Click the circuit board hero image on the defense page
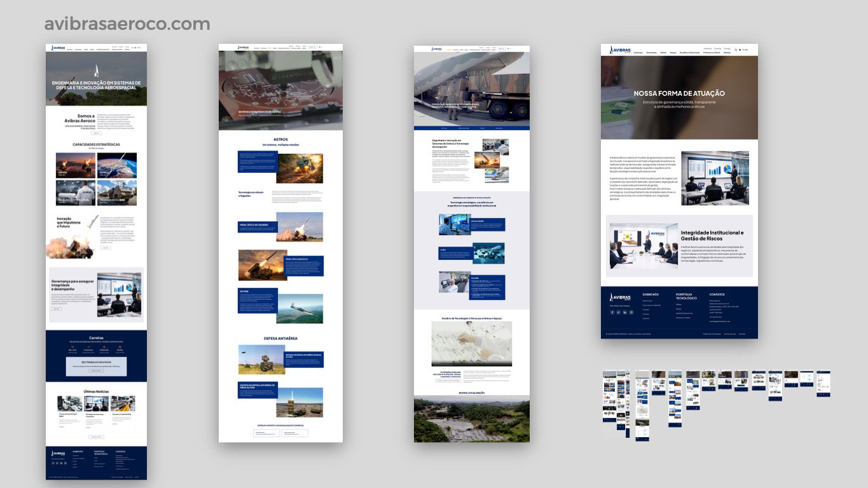The image size is (868, 488). pos(280,90)
